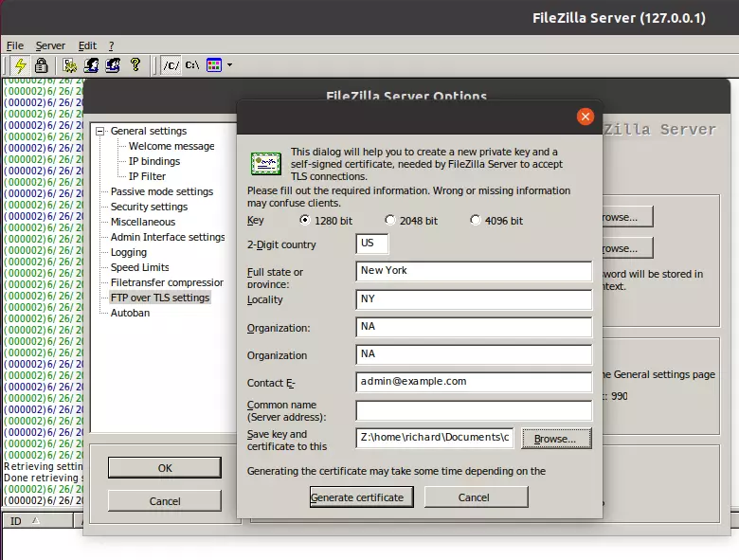739x560 pixels.
Task: Select the 4096 bit key option
Action: click(496, 220)
